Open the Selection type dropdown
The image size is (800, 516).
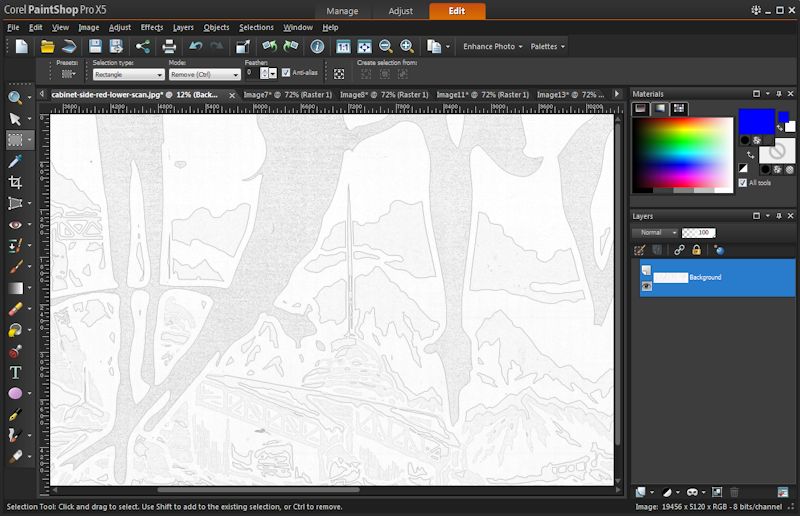click(128, 74)
